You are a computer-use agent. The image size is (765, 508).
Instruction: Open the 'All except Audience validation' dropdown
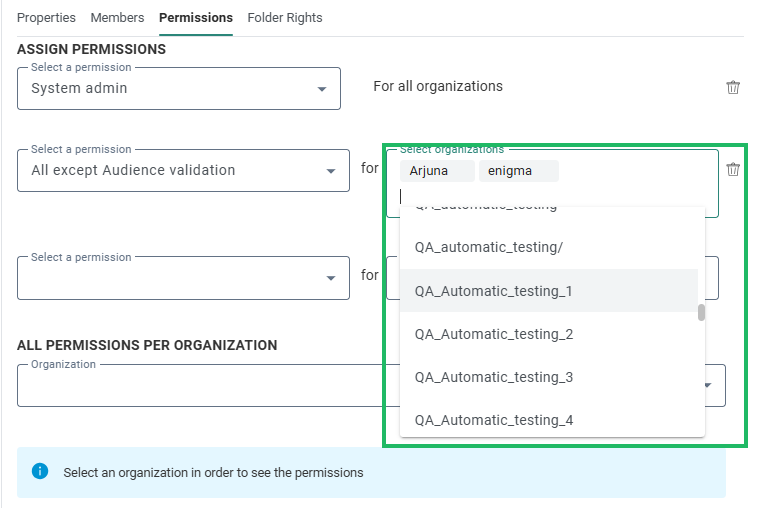[x=331, y=171]
